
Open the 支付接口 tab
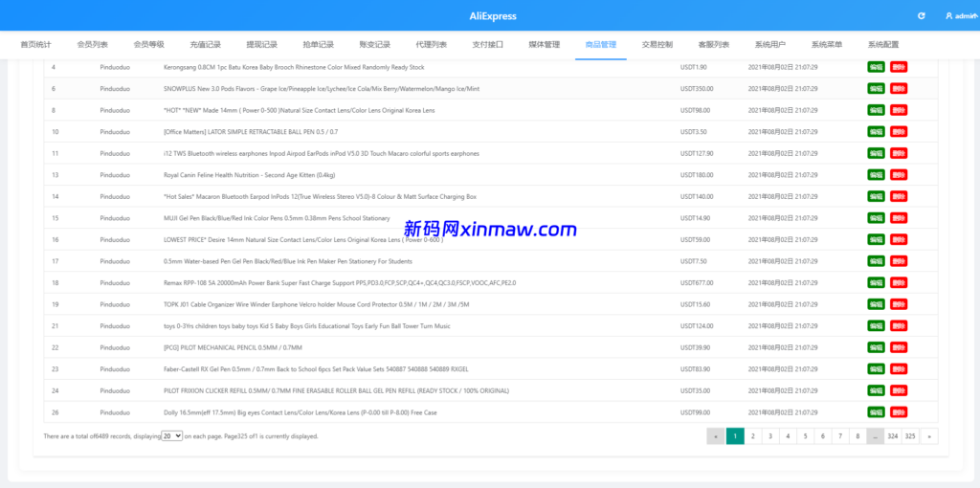tap(487, 45)
